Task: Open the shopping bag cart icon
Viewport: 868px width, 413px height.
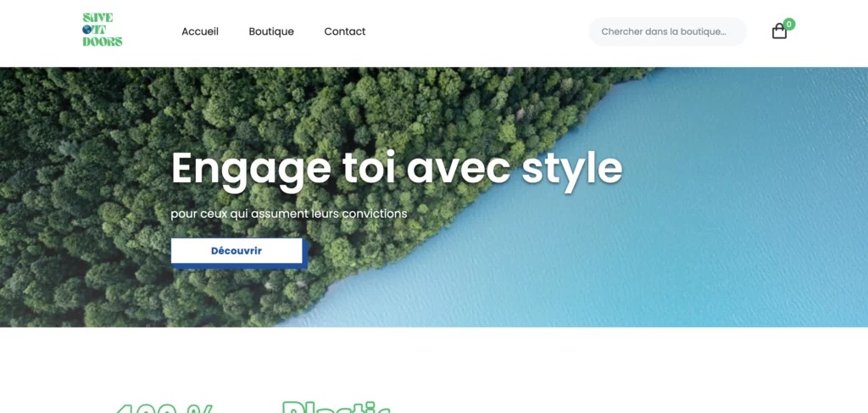Action: [779, 31]
